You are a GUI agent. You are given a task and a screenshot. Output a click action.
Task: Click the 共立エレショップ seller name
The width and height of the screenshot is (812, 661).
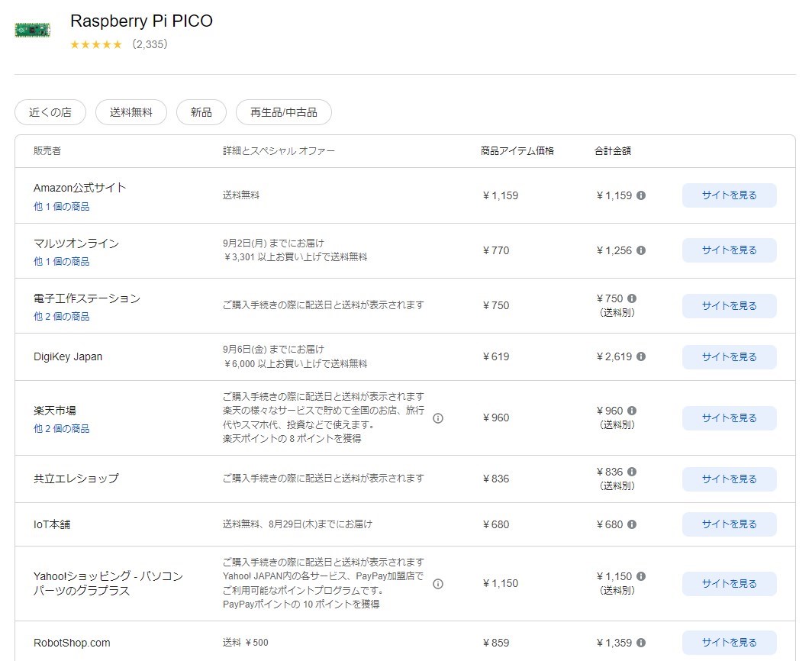tap(76, 478)
